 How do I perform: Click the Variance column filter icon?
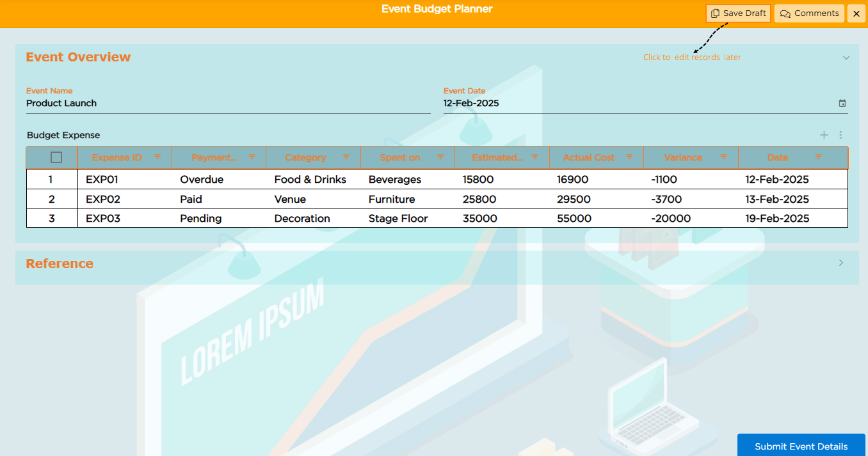(x=724, y=157)
